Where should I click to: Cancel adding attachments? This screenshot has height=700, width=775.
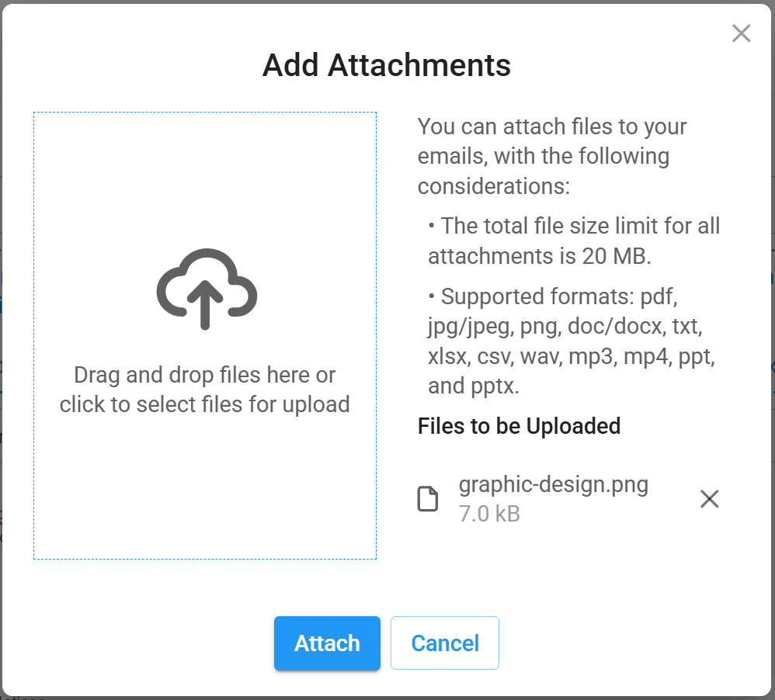445,643
